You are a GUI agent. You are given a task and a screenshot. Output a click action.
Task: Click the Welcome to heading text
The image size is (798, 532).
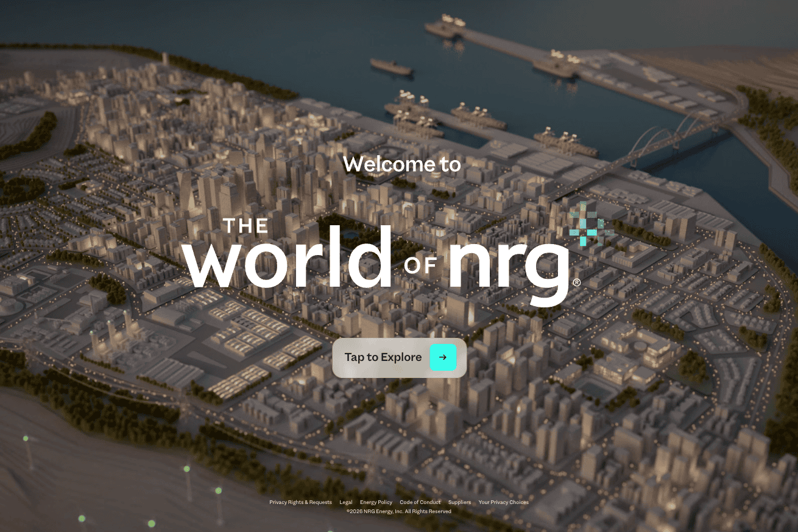point(402,164)
